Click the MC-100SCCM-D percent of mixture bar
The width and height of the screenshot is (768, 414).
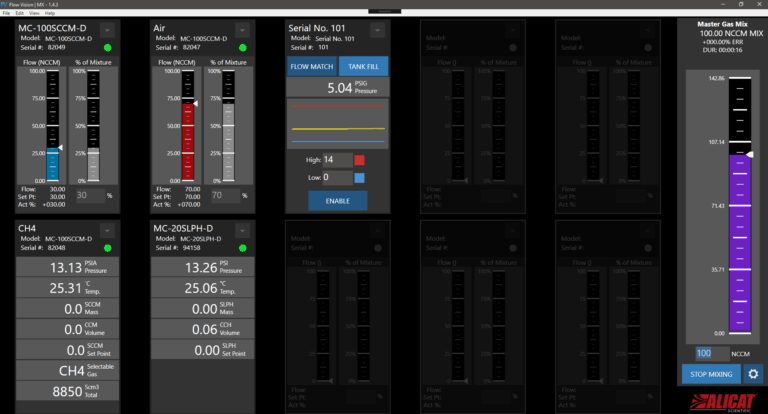point(93,126)
